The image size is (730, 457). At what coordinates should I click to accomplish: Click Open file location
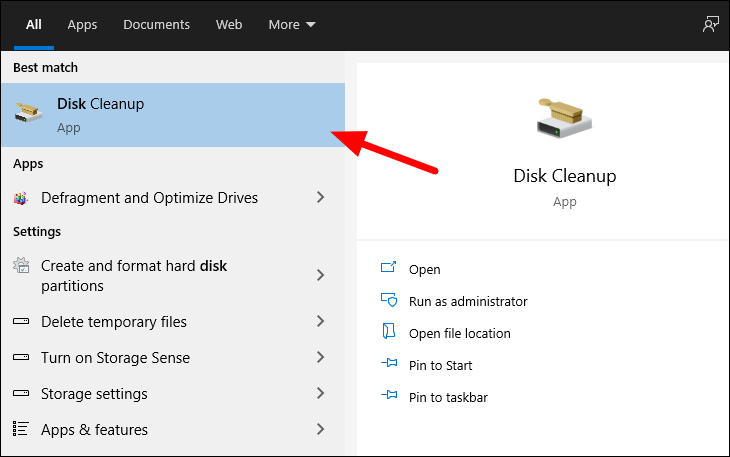[460, 333]
